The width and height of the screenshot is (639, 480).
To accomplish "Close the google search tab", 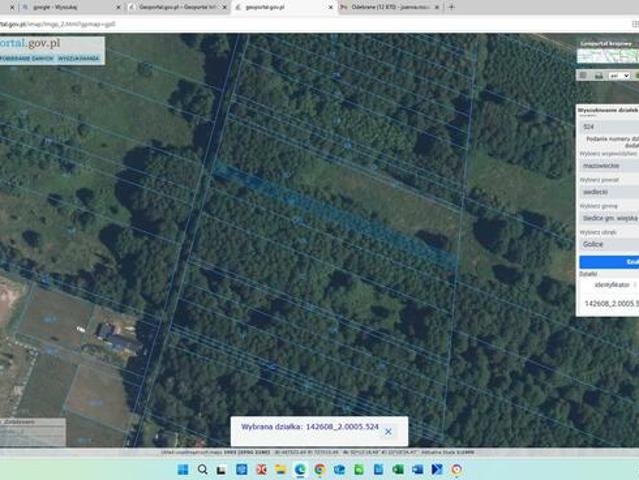I will [119, 7].
